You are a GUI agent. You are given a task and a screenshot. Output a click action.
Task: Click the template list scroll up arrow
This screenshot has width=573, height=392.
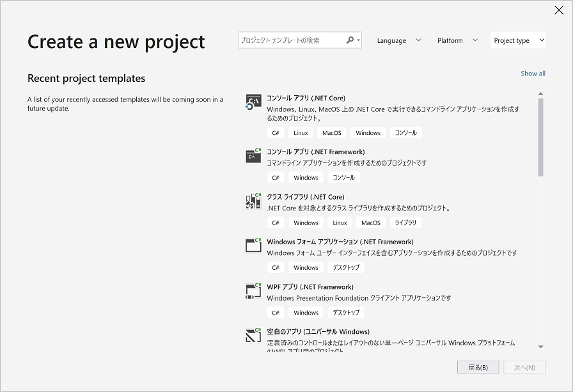(540, 94)
